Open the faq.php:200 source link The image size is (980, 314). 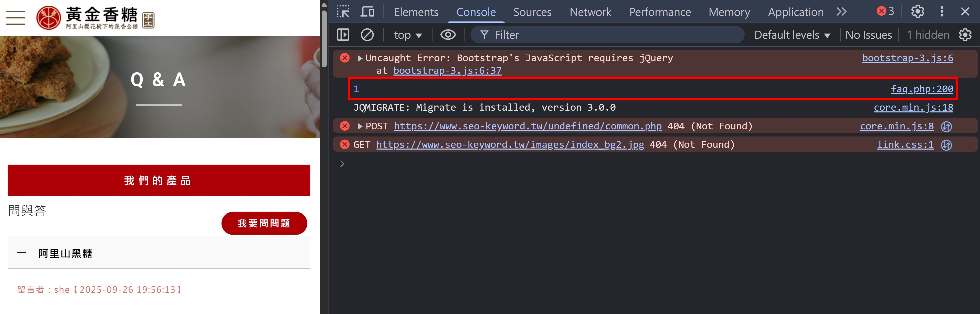[922, 89]
